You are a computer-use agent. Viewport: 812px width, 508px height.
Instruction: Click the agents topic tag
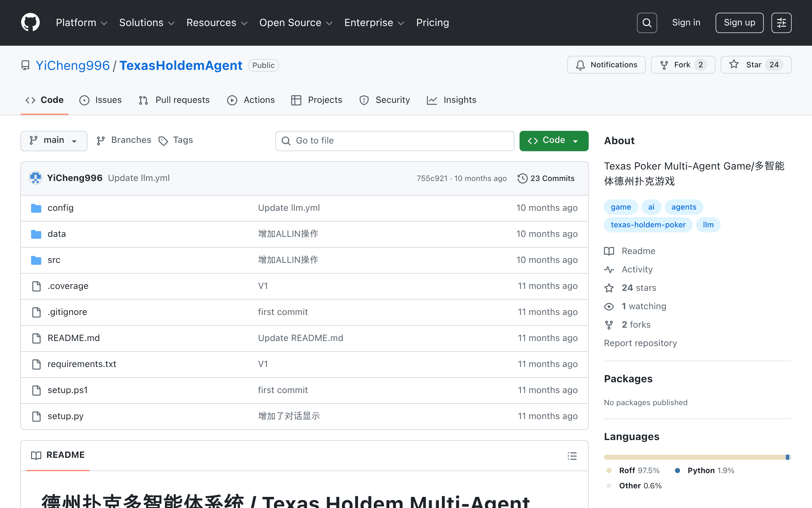pyautogui.click(x=684, y=207)
